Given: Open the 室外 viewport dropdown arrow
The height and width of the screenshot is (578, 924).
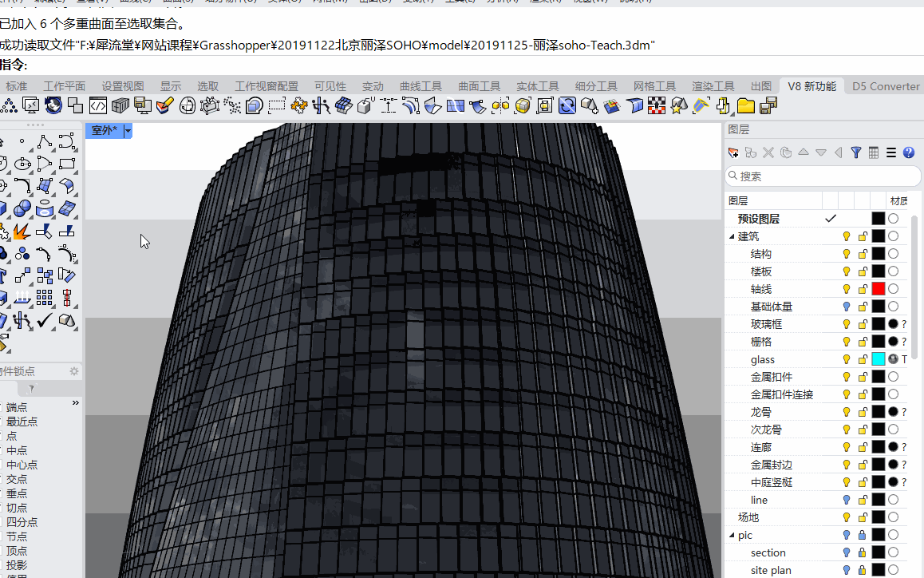Looking at the screenshot, I should click(128, 130).
